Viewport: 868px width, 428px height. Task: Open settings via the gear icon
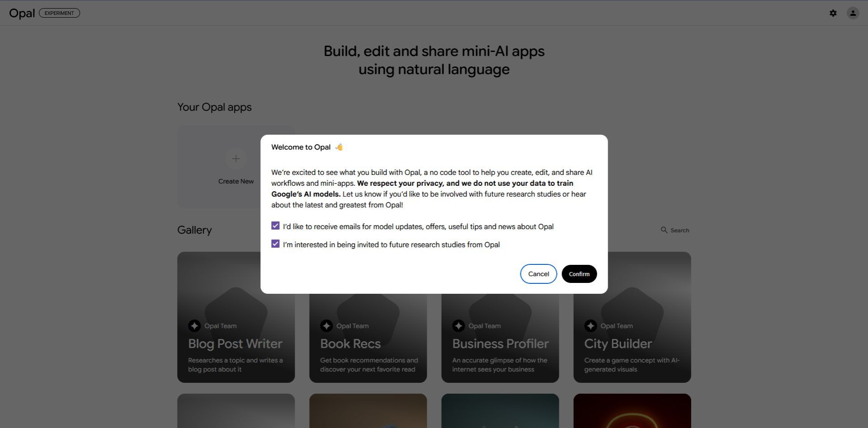click(x=833, y=13)
